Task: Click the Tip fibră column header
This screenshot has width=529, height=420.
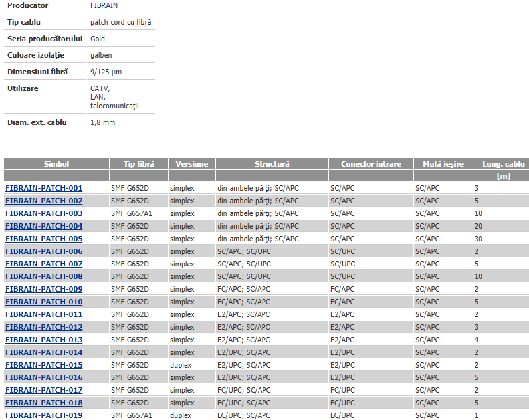Action: [x=139, y=164]
